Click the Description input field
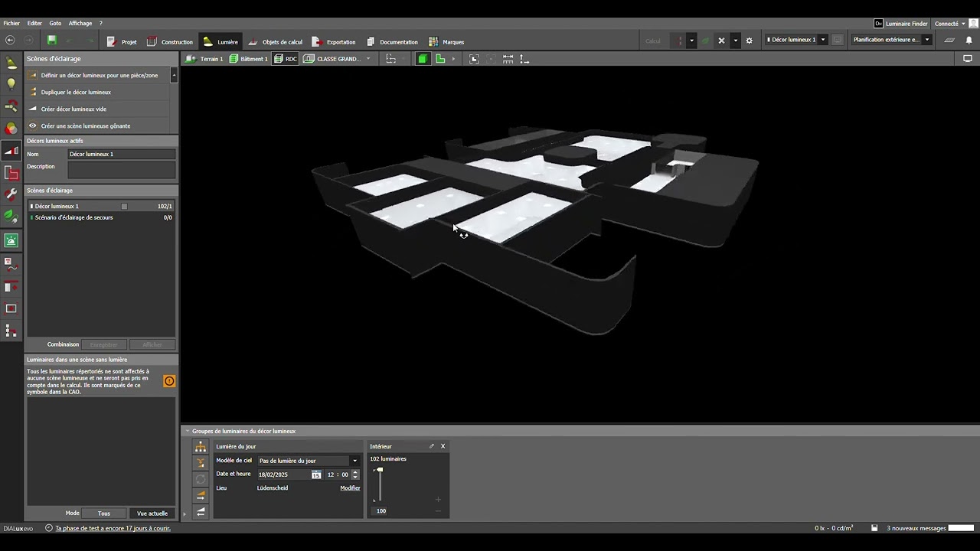 click(x=122, y=170)
